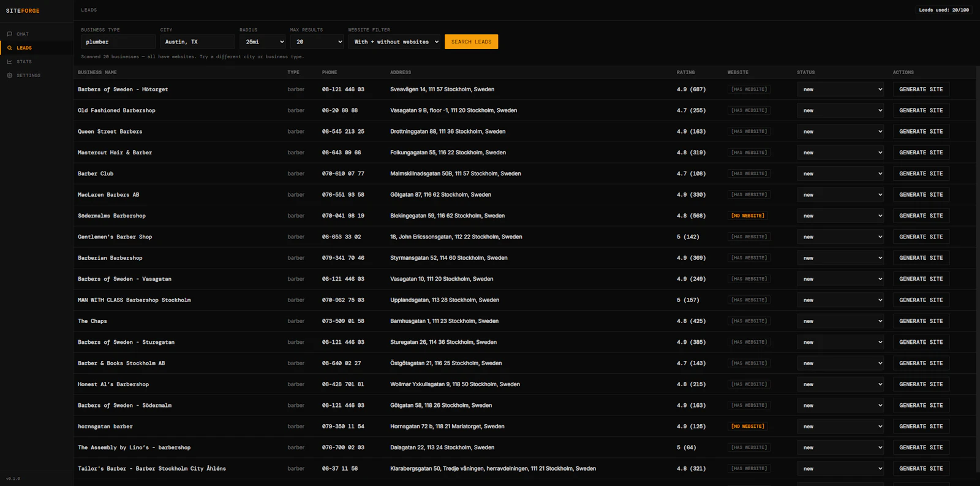The width and height of the screenshot is (980, 486).
Task: Open the Stats chart icon
Action: [x=9, y=62]
